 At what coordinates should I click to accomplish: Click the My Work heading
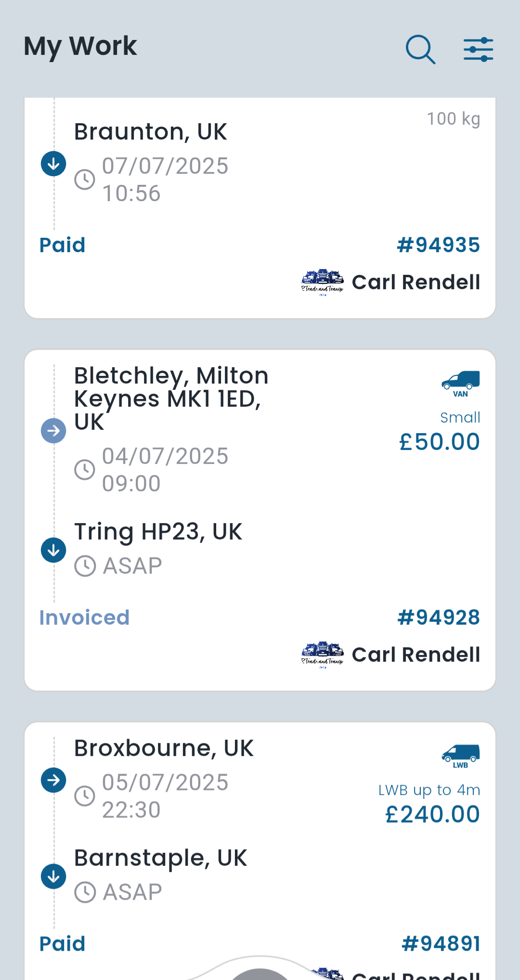pyautogui.click(x=80, y=46)
